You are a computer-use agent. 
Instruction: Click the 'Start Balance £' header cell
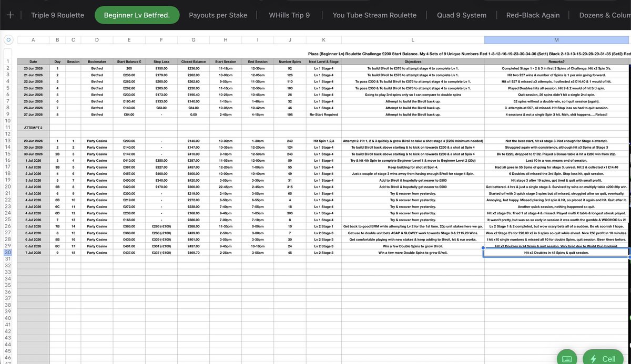pos(129,61)
